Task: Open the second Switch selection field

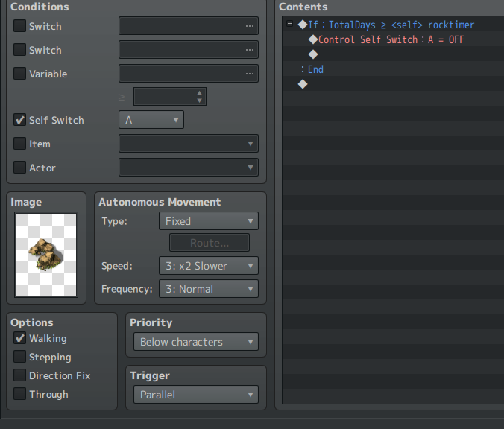Action: [189, 49]
